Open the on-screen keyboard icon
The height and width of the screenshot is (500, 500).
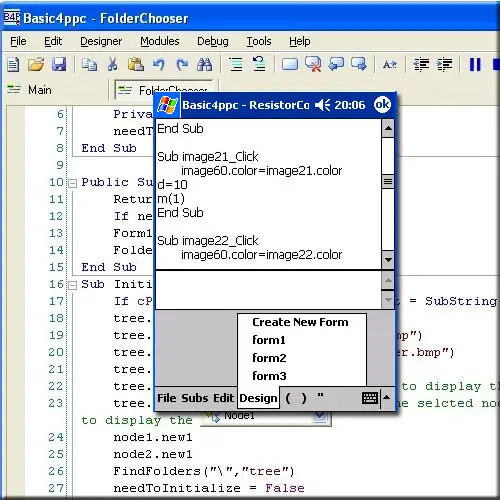click(370, 398)
